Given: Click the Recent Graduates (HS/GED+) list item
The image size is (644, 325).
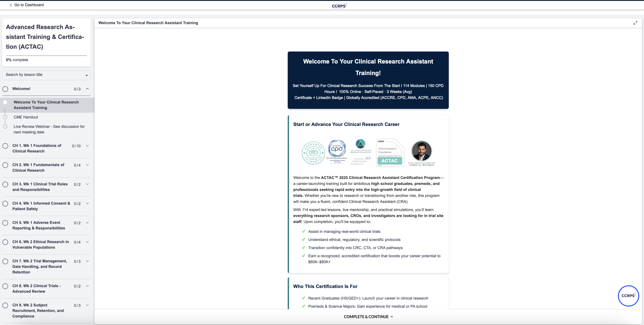Looking at the screenshot, I should pos(368,298).
